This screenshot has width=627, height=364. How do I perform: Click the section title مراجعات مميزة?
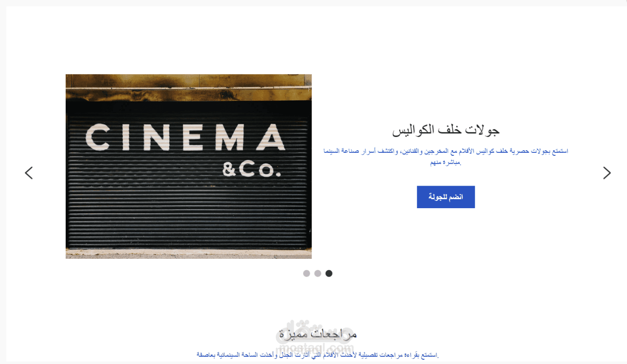click(x=318, y=334)
